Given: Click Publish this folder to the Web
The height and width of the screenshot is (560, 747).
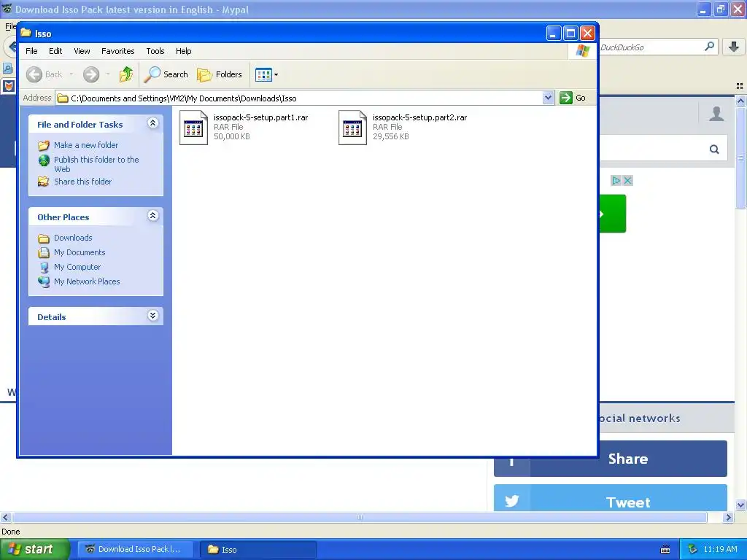Looking at the screenshot, I should tap(96, 164).
